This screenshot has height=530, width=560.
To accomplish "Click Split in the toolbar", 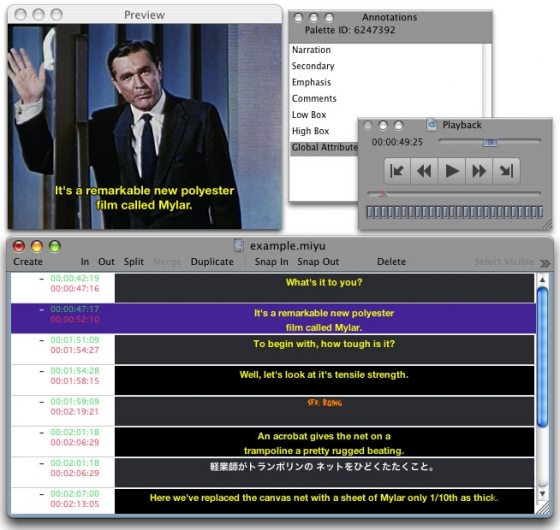I will 134,262.
